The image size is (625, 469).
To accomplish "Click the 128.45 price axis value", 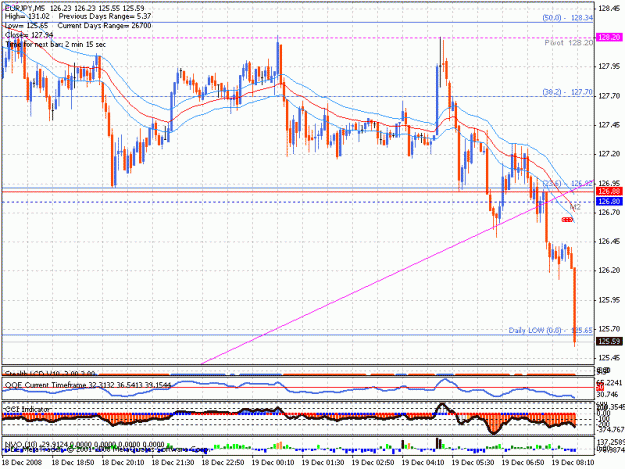I will pyautogui.click(x=609, y=8).
